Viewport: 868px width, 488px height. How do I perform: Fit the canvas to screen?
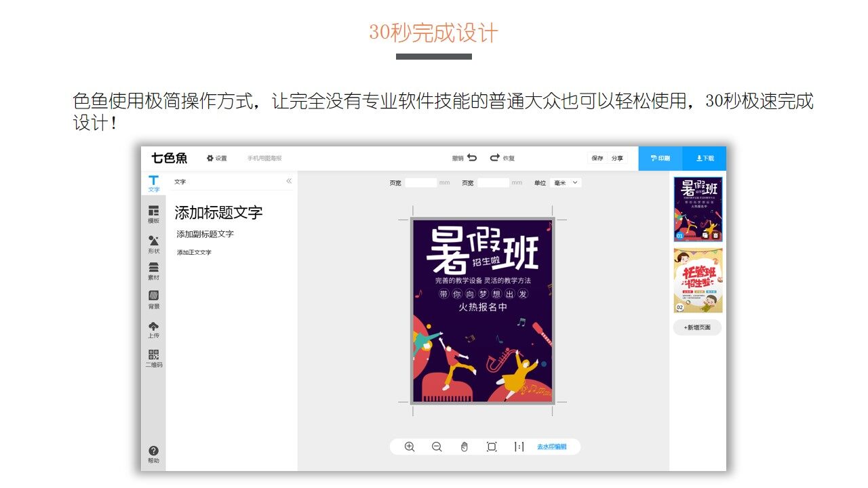492,447
